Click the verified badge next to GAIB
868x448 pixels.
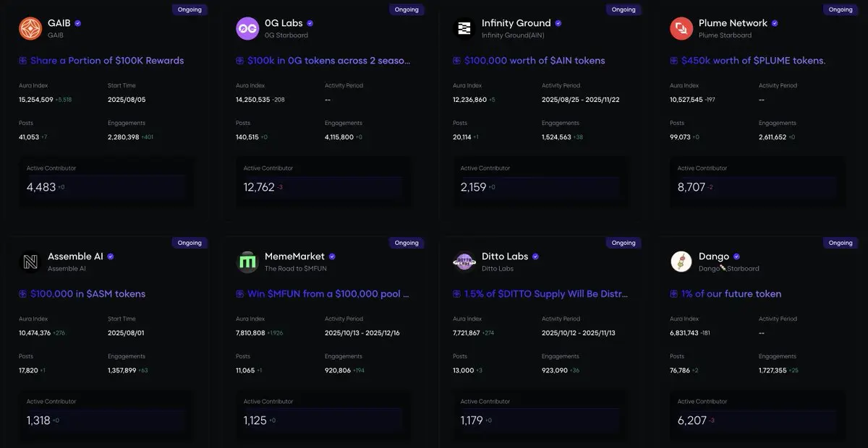coord(78,23)
